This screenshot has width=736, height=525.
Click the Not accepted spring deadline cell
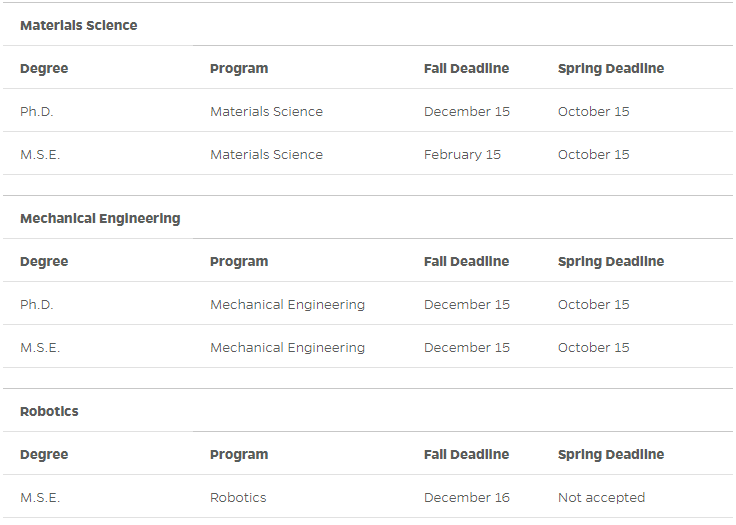coord(601,497)
